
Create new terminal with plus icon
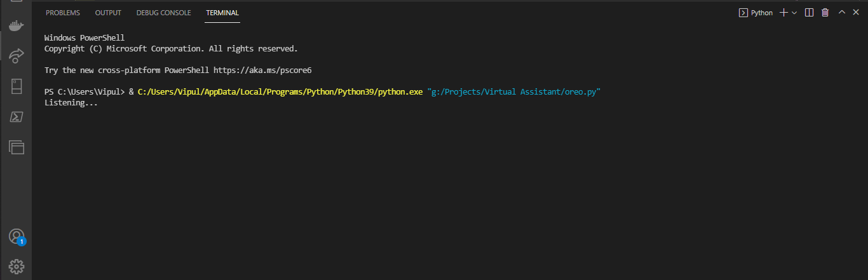783,13
